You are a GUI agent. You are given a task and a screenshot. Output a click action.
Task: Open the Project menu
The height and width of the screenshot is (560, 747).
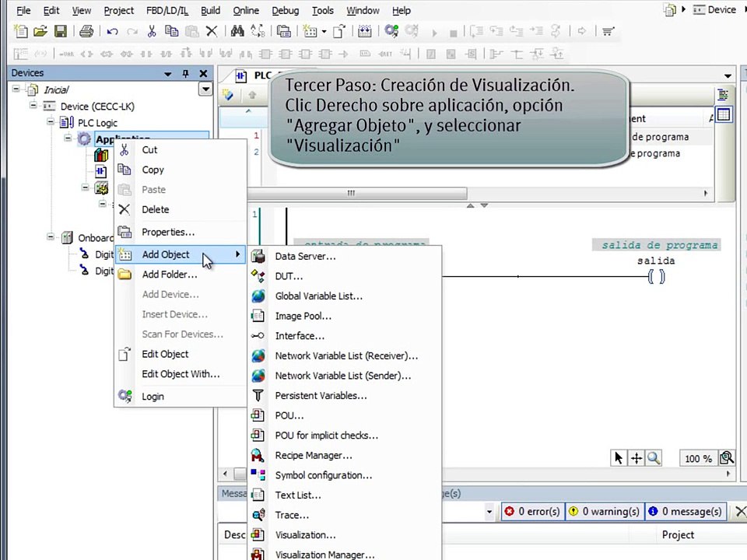pos(118,10)
